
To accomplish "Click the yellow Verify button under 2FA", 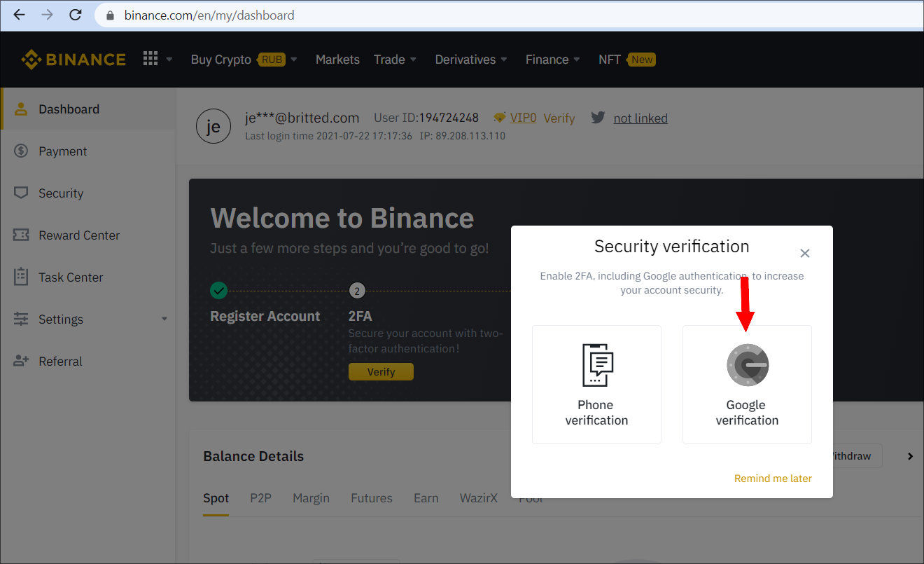I will [x=381, y=372].
